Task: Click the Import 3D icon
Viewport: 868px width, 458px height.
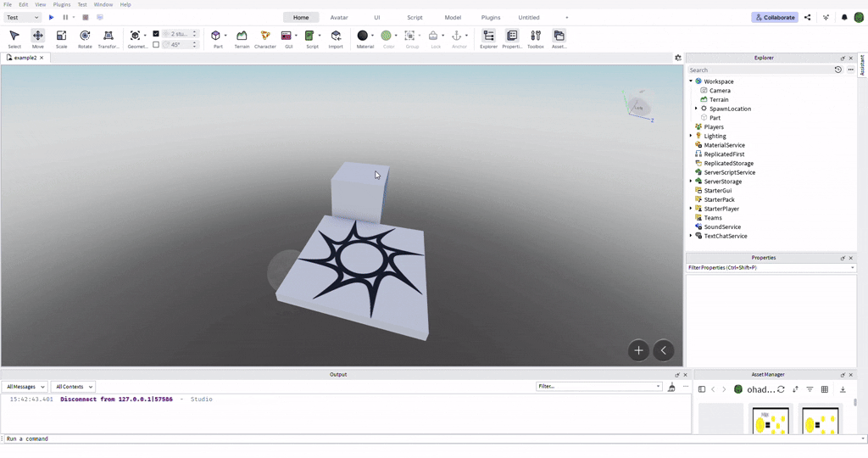Action: [x=336, y=38]
